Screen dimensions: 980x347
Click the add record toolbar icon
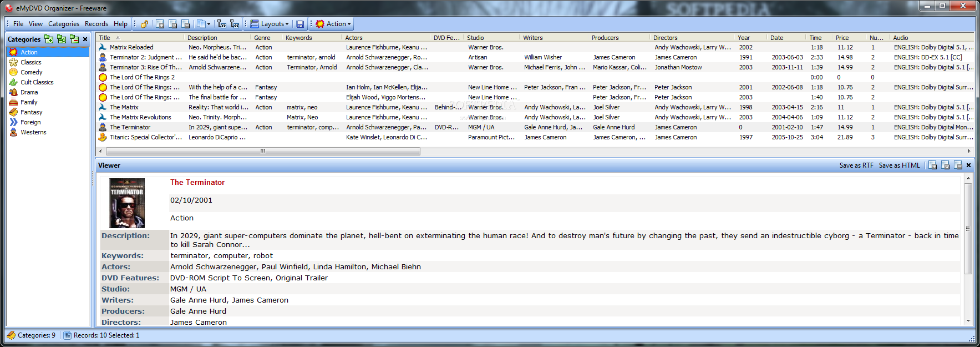160,24
